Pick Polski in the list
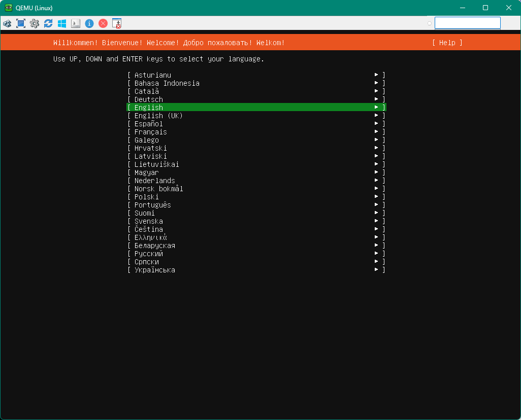The image size is (521, 420). (x=256, y=197)
